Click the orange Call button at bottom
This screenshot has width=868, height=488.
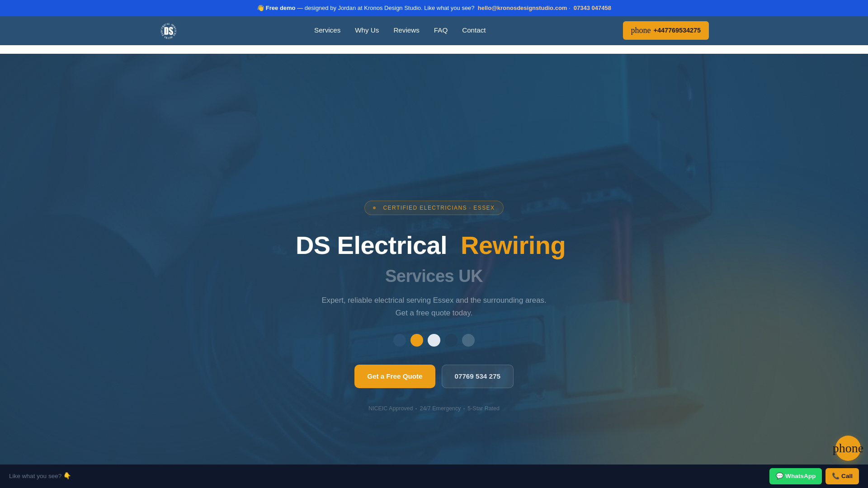click(842, 476)
